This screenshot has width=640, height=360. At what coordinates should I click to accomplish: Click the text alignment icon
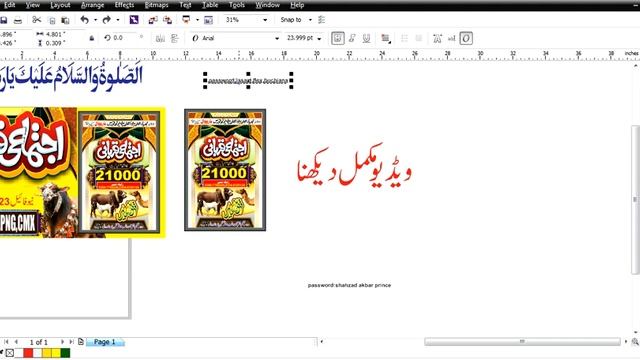385,38
